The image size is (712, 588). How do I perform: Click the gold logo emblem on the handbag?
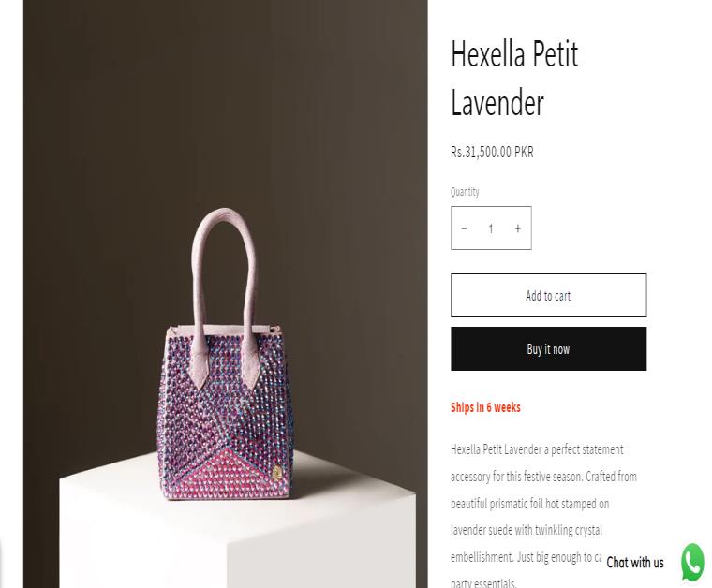(276, 474)
